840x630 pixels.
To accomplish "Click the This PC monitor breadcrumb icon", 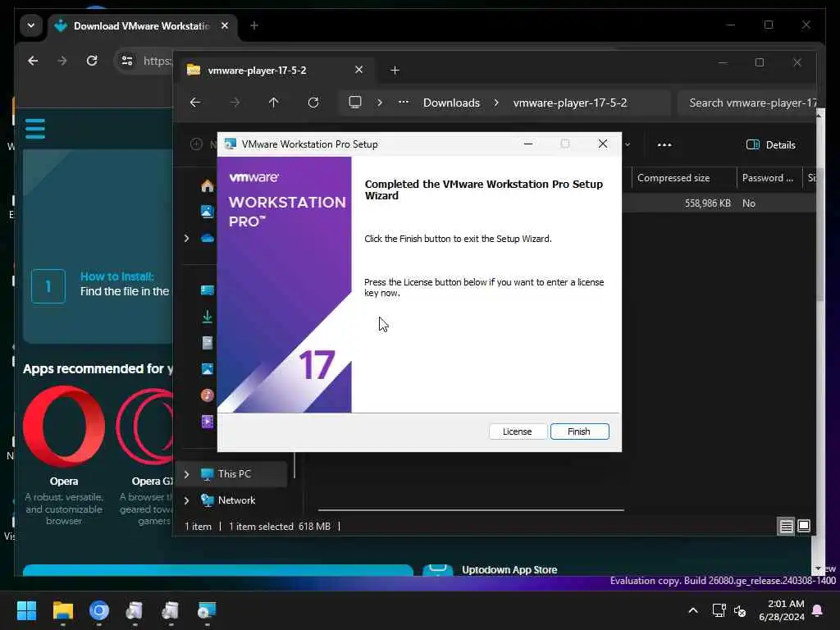I will (x=354, y=103).
